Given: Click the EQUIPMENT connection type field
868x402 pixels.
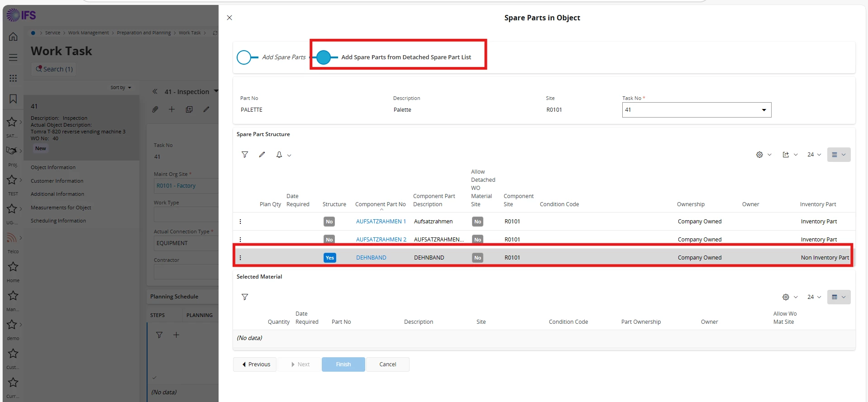Looking at the screenshot, I should 186,243.
